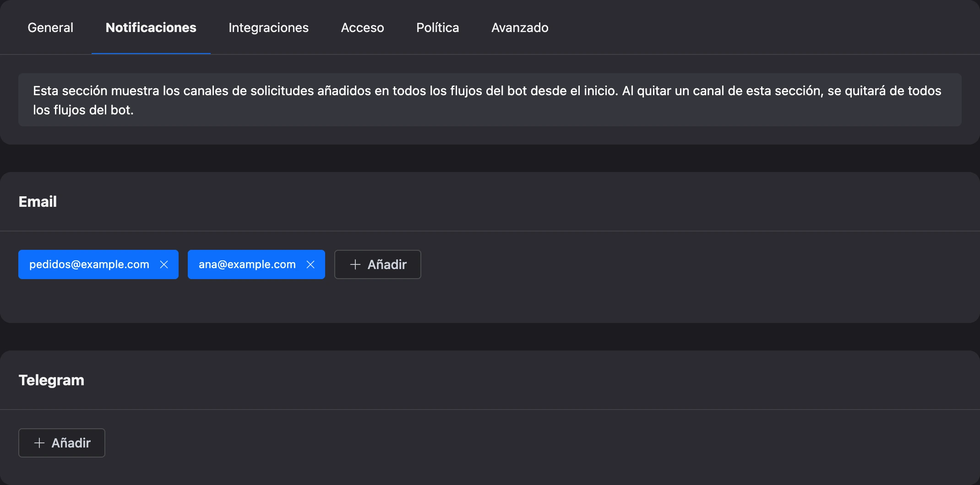Add a Telegram notification channel
Viewport: 980px width, 485px height.
(x=62, y=443)
